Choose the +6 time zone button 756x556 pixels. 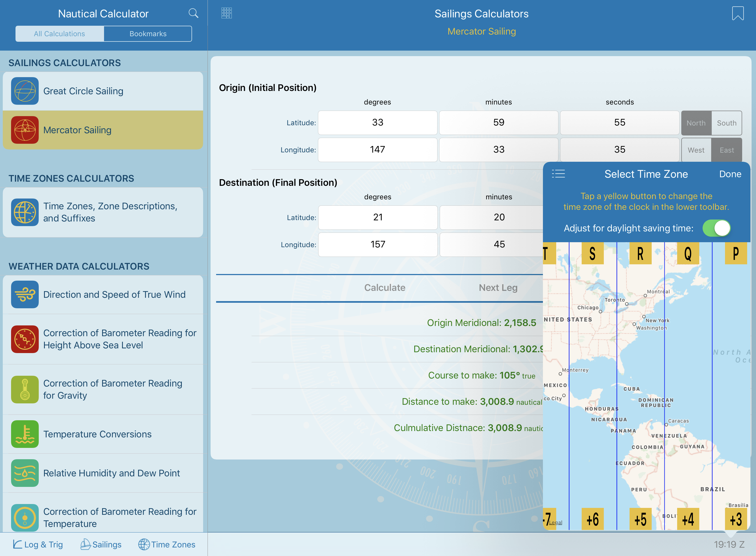pyautogui.click(x=593, y=519)
